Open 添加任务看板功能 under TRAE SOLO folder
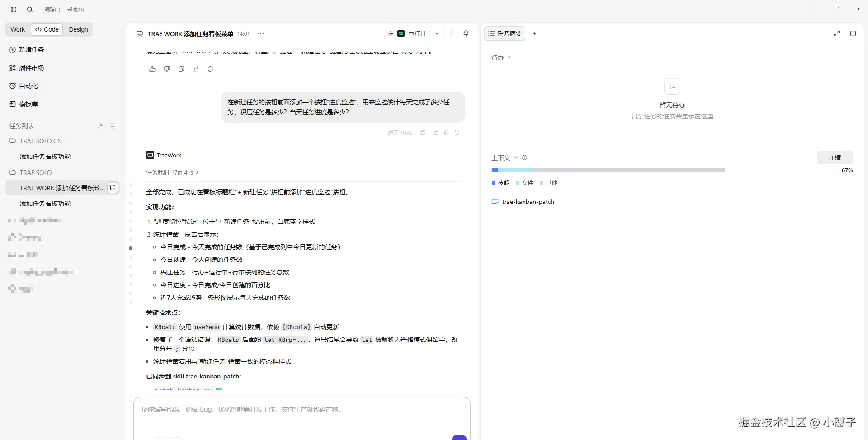This screenshot has width=868, height=440. (45, 203)
